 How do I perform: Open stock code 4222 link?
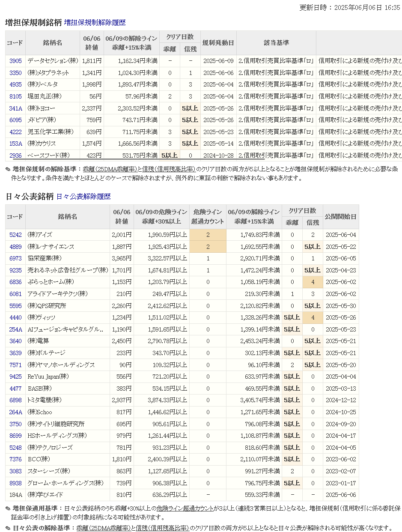(15, 132)
